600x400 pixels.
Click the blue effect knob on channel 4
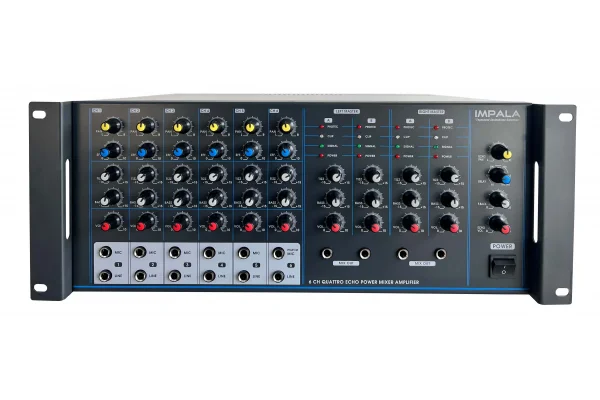pyautogui.click(x=217, y=150)
